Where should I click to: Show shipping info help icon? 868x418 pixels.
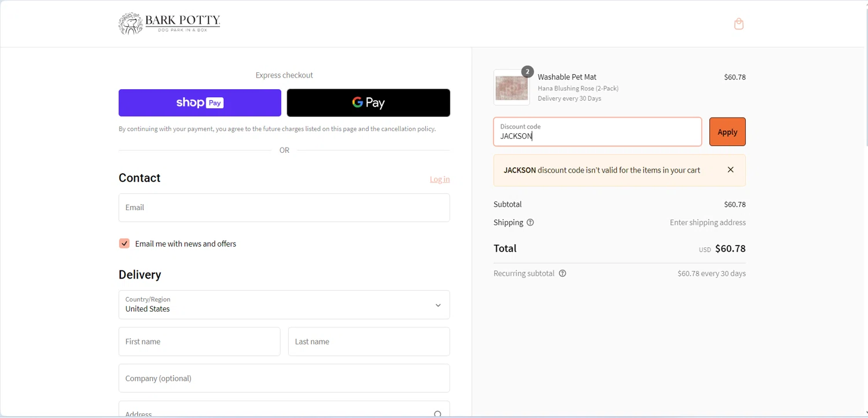pyautogui.click(x=530, y=222)
